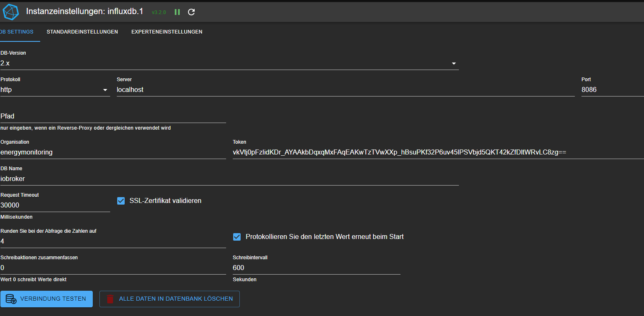Click the version label v3.2.0
The image size is (644, 316).
[159, 12]
